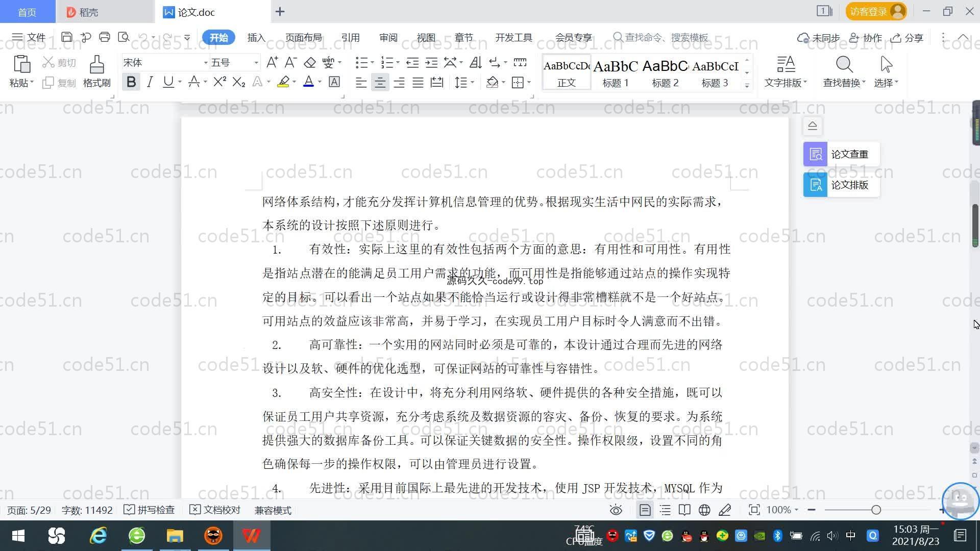
Task: Expand the styles gallery
Action: pyautogui.click(x=747, y=85)
